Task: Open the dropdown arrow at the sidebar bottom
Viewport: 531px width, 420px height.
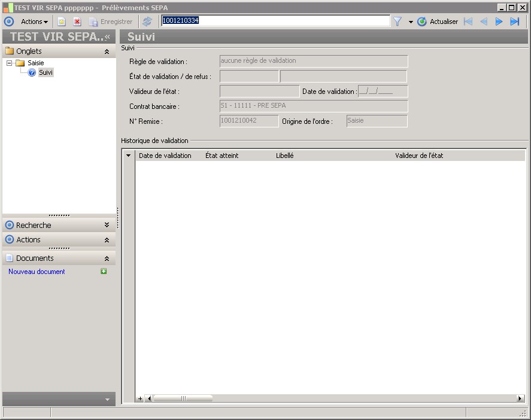Action: [107, 399]
